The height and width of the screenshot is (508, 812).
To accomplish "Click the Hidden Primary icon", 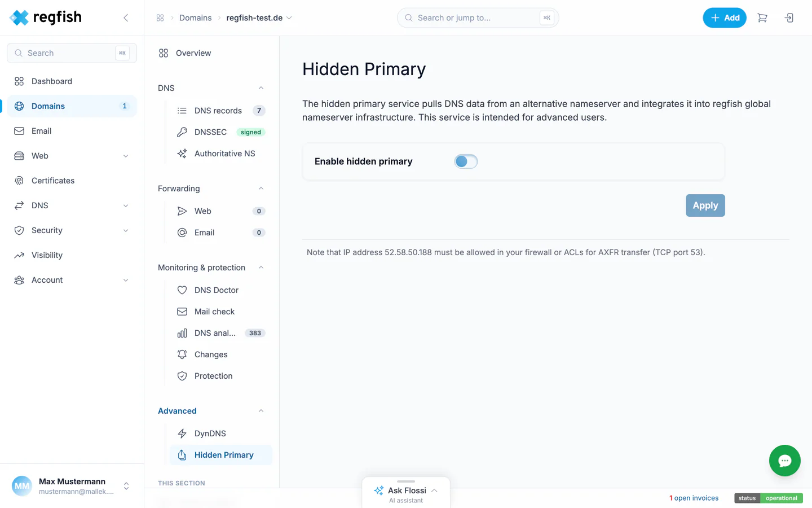I will click(x=182, y=455).
